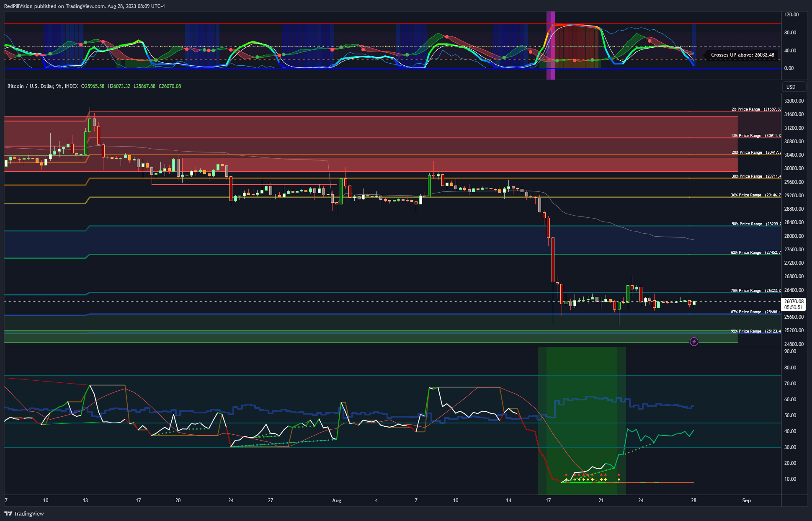Image resolution: width=812 pixels, height=521 pixels.
Task: Click date '13' on the time axis
Action: tap(85, 500)
